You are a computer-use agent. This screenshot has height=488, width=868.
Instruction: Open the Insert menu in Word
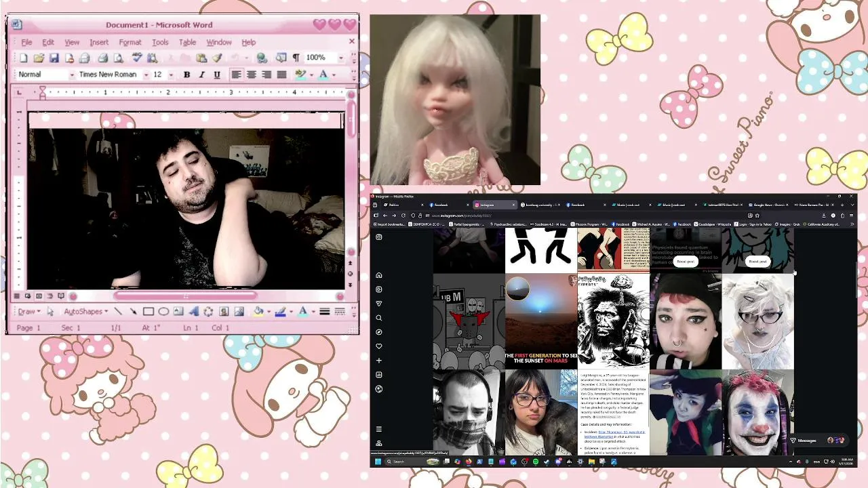pyautogui.click(x=99, y=42)
